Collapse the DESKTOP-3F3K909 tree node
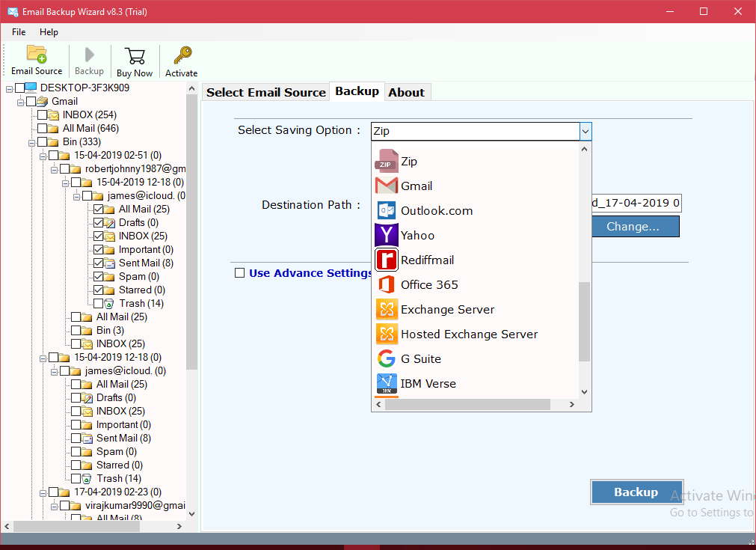This screenshot has width=756, height=550. point(9,89)
